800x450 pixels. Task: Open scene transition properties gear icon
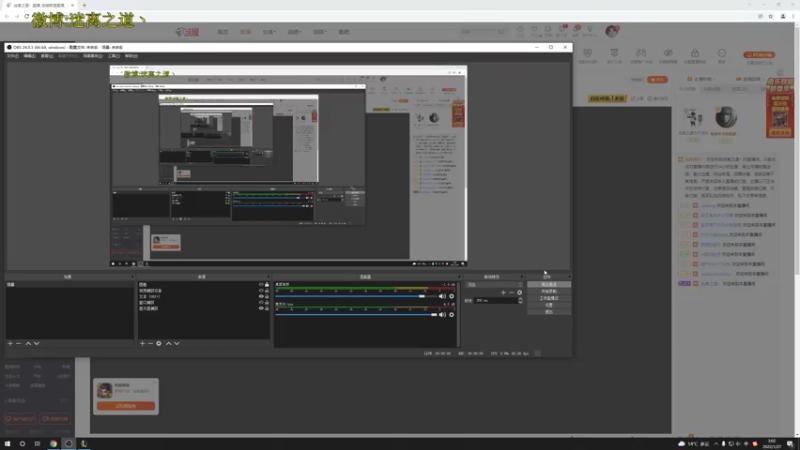click(x=519, y=292)
